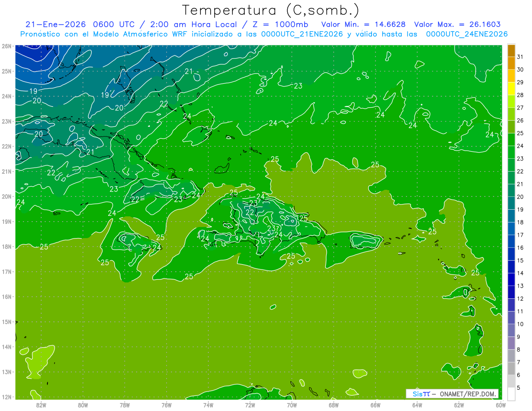
Task: Click the white swatch at the legend bottom
Action: click(x=511, y=394)
